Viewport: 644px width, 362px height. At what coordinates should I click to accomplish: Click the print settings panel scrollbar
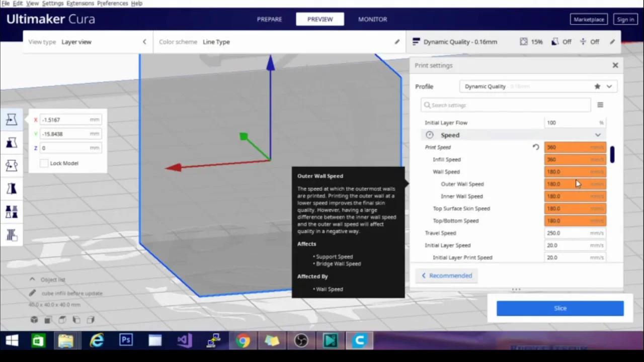612,154
